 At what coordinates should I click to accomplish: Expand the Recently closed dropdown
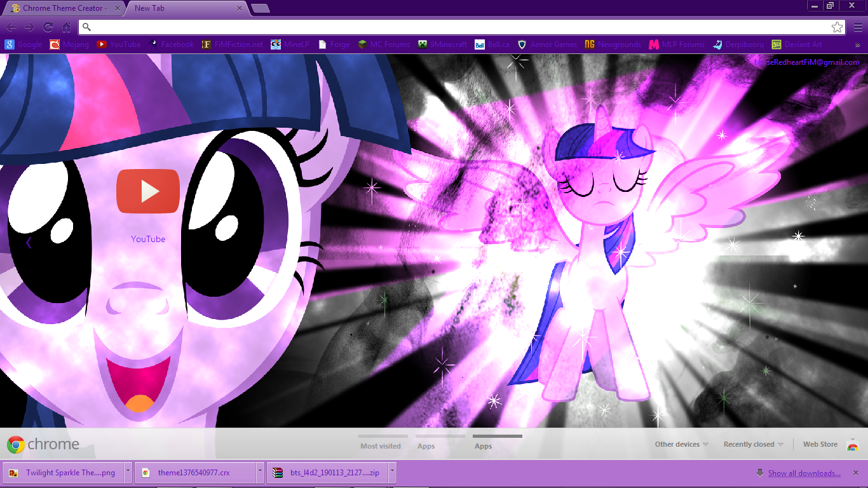pos(754,444)
